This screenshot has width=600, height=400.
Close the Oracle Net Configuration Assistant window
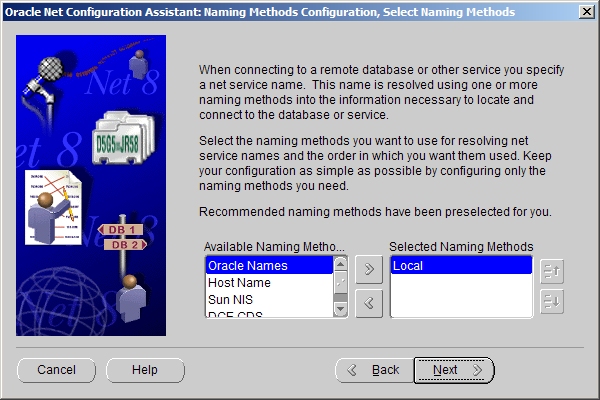[587, 12]
